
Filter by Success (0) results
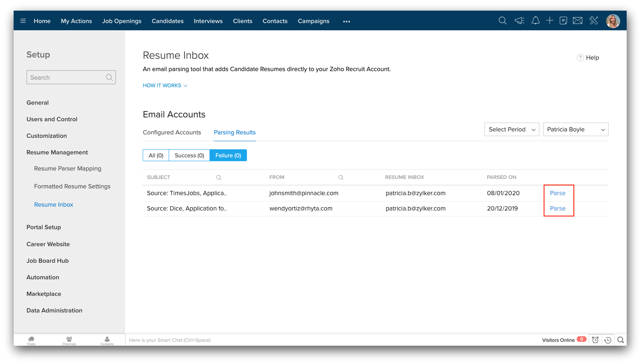pos(189,155)
